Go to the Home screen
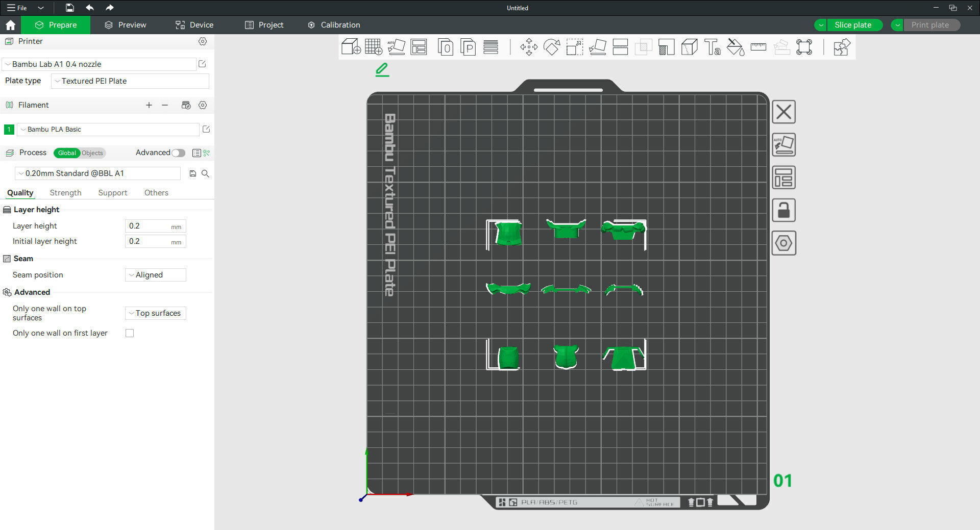This screenshot has height=530, width=980. click(10, 25)
